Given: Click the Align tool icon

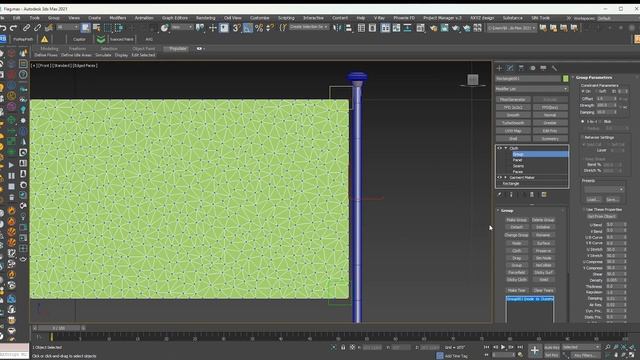Looking at the screenshot, I should (348, 28).
